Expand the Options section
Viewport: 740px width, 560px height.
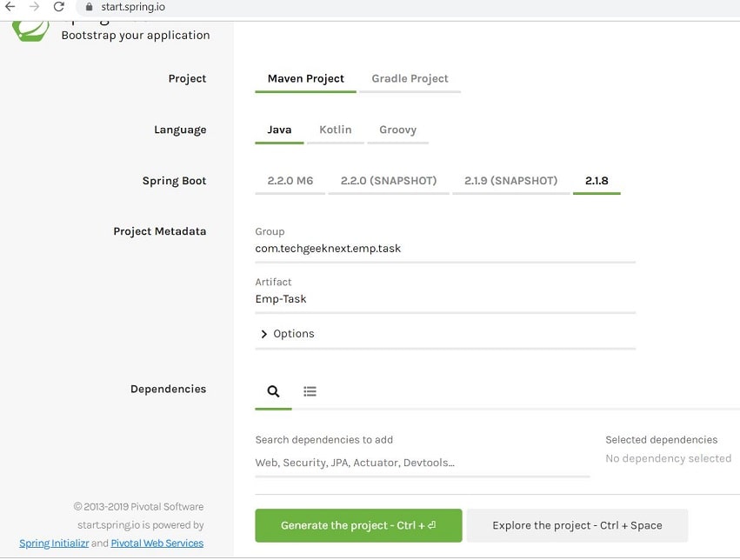(288, 334)
